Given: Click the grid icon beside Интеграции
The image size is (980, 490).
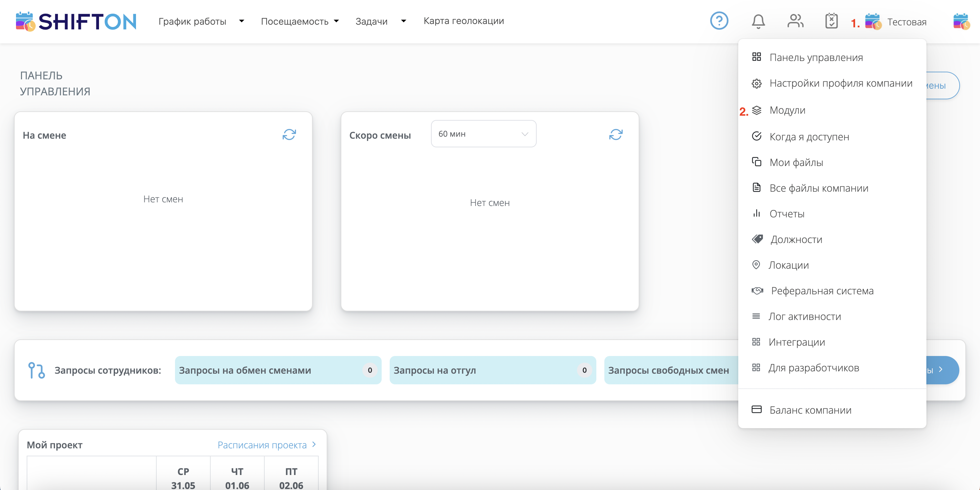Looking at the screenshot, I should click(756, 342).
